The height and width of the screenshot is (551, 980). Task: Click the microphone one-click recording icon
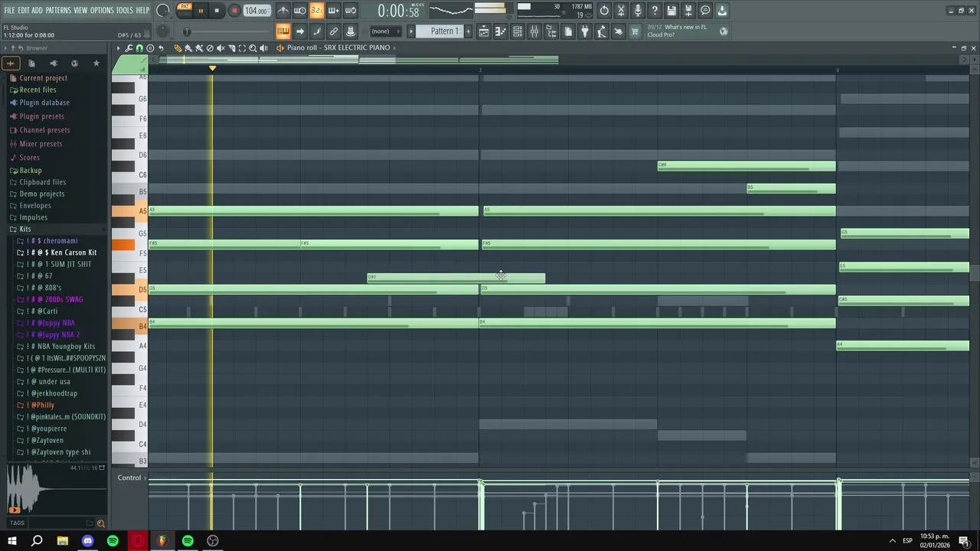(x=638, y=11)
